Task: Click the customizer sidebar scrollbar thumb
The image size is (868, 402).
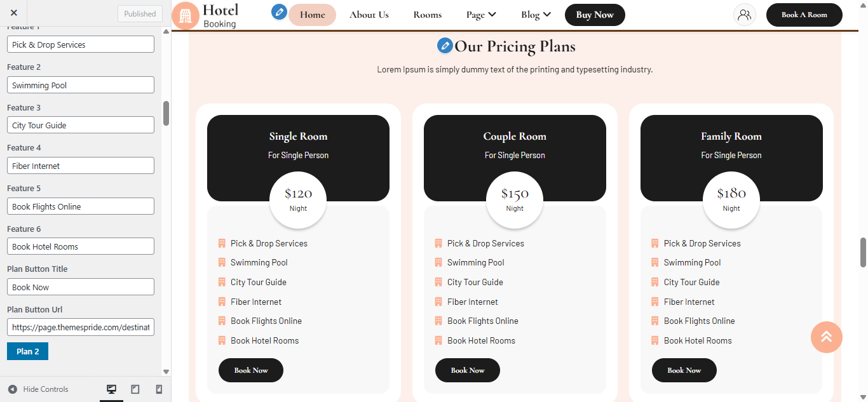Action: click(166, 113)
